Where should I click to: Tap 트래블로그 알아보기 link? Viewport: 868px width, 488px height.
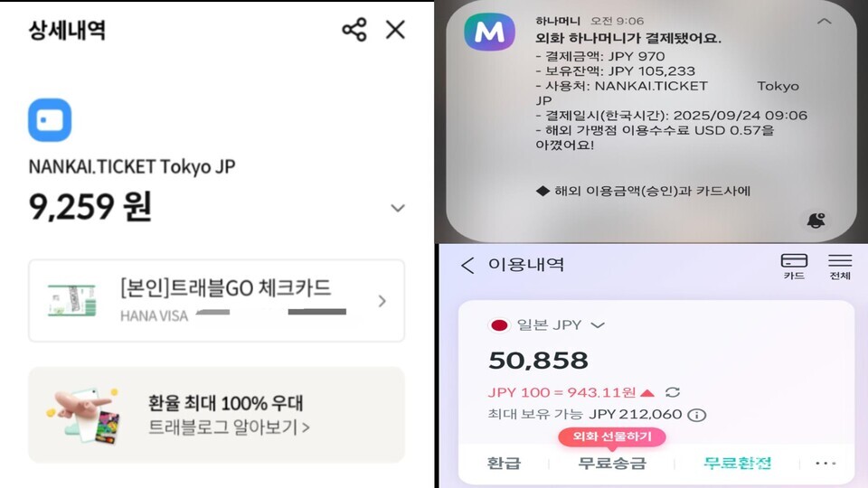tap(229, 427)
